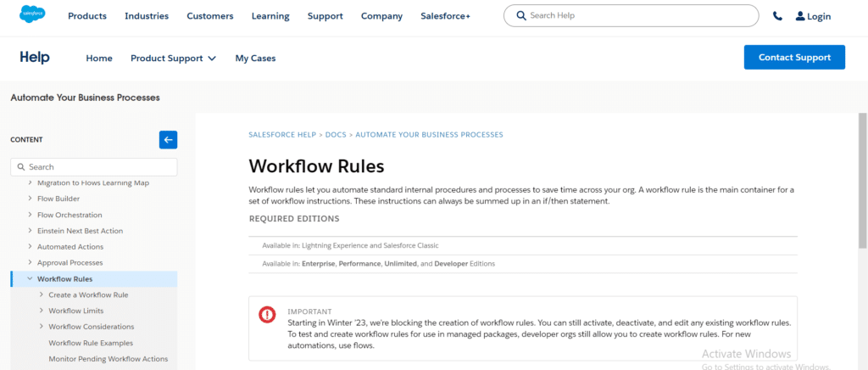Click the sidebar search magnifier icon
This screenshot has width=868, height=370.
click(x=20, y=167)
